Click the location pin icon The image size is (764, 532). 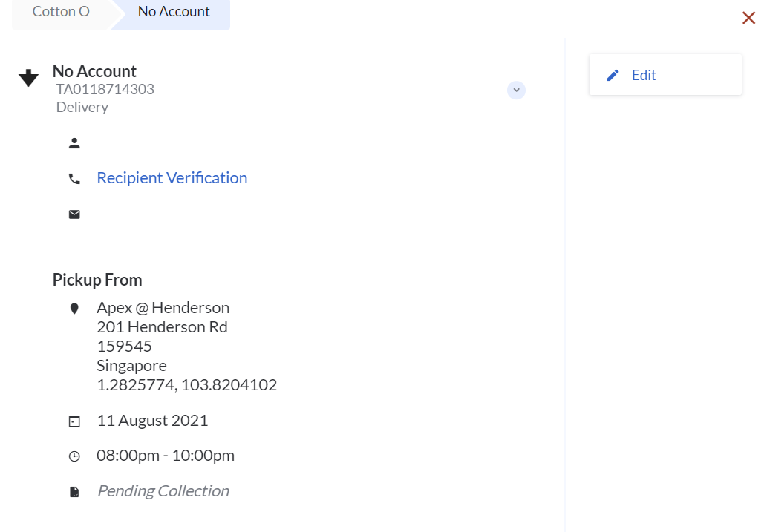(x=74, y=309)
